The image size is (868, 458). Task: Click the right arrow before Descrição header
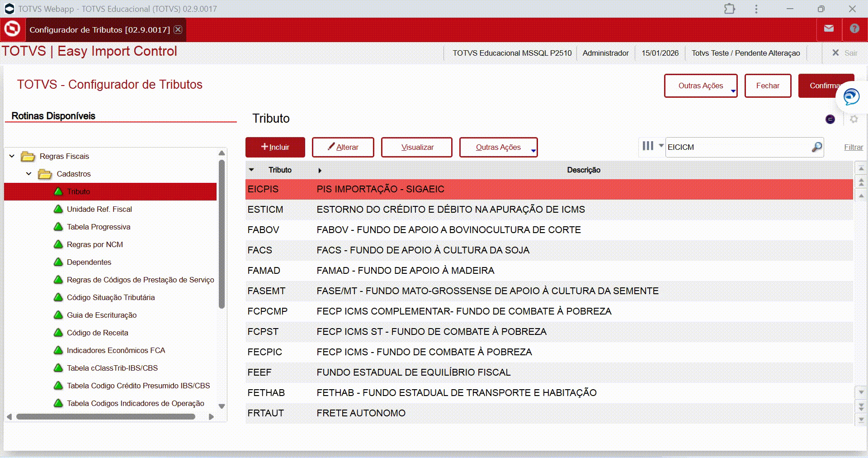320,171
